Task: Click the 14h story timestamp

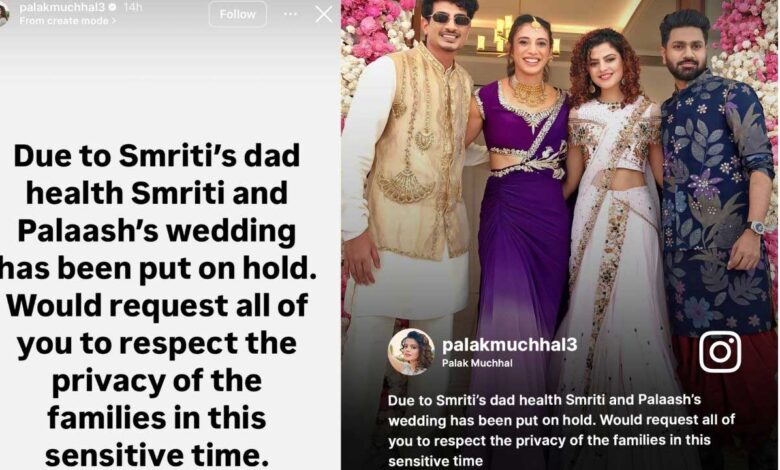Action: [132, 7]
